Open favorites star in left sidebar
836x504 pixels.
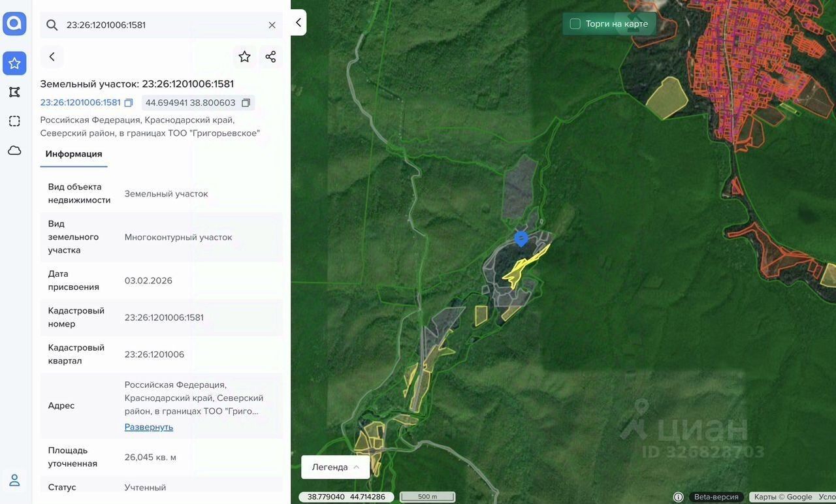[14, 63]
